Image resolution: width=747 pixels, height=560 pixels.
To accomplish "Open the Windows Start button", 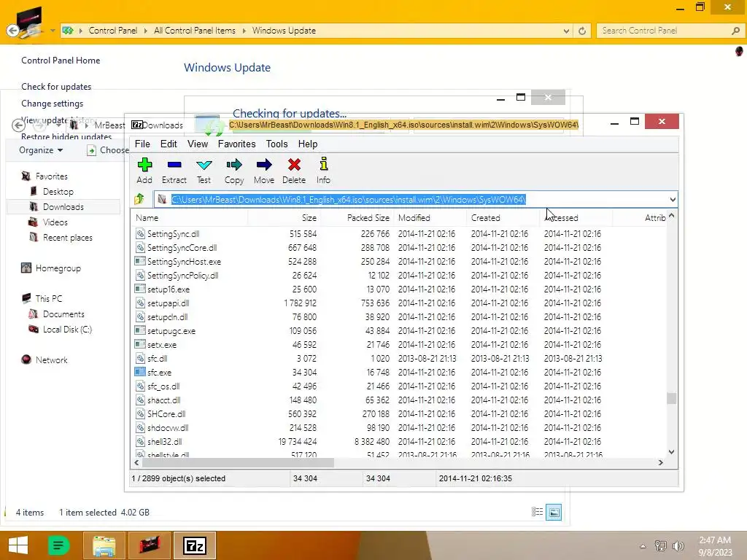I will pos(18,545).
